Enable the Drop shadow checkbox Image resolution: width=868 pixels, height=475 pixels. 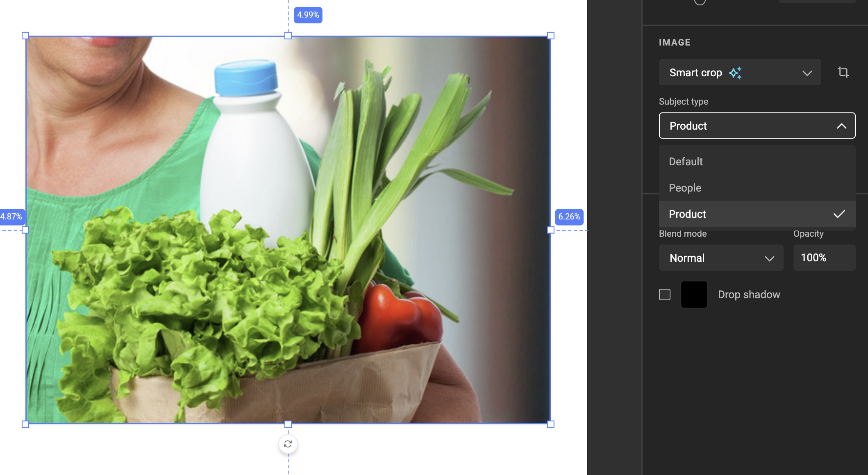pos(665,295)
